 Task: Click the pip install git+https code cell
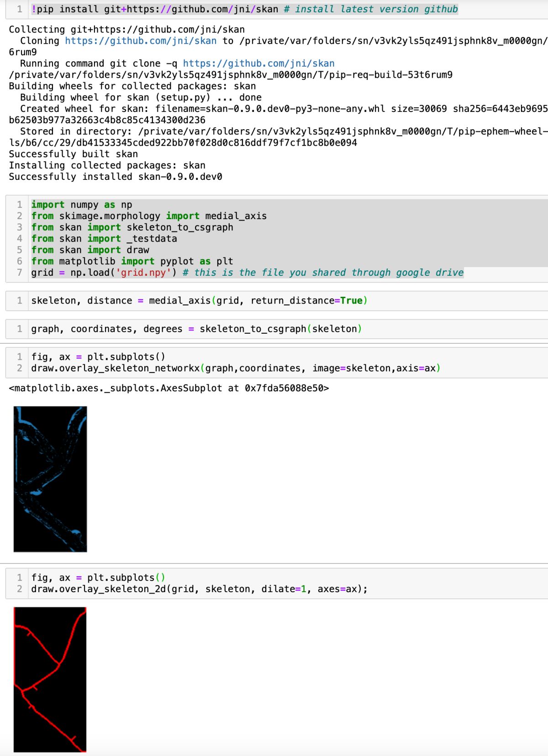click(x=277, y=9)
